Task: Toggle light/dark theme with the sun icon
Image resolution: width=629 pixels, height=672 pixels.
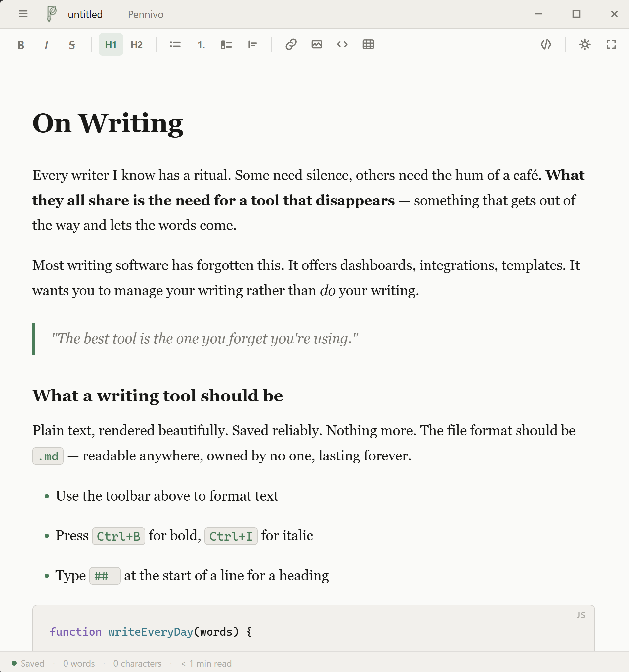Action: (x=585, y=44)
